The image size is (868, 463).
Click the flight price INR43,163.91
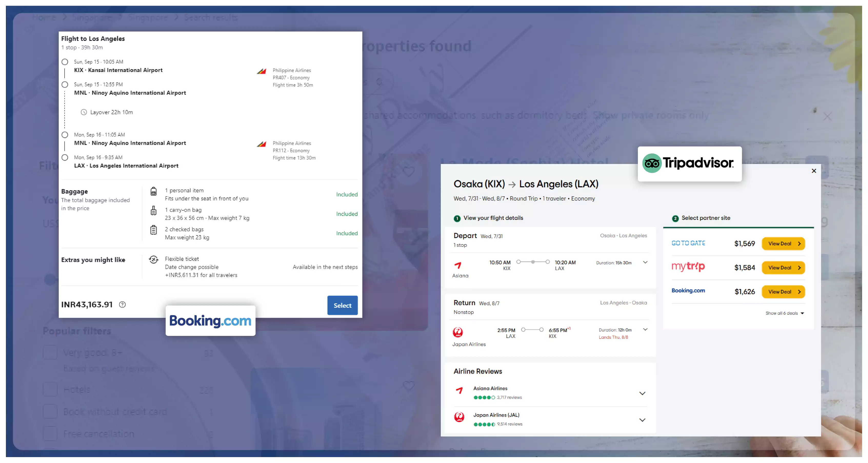click(87, 304)
